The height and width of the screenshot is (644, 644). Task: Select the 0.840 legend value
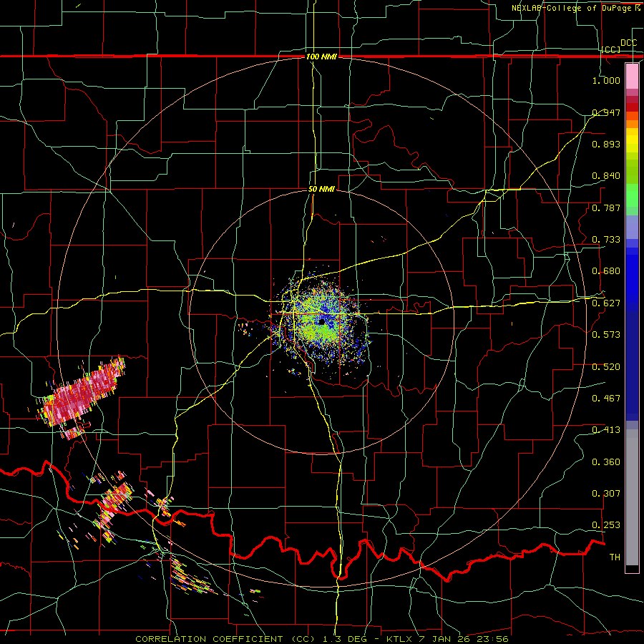point(606,176)
